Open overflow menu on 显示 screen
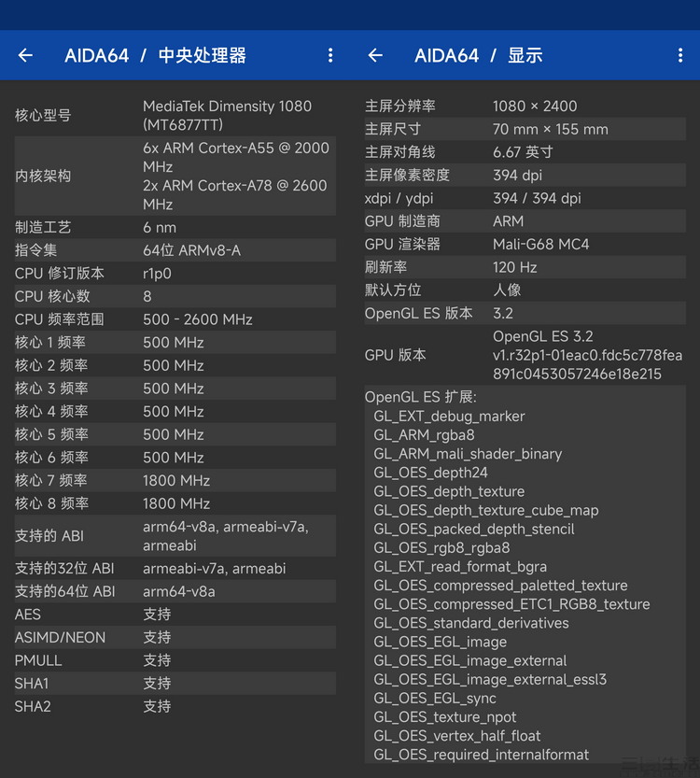Screen dimensions: 700x778 pos(680,55)
